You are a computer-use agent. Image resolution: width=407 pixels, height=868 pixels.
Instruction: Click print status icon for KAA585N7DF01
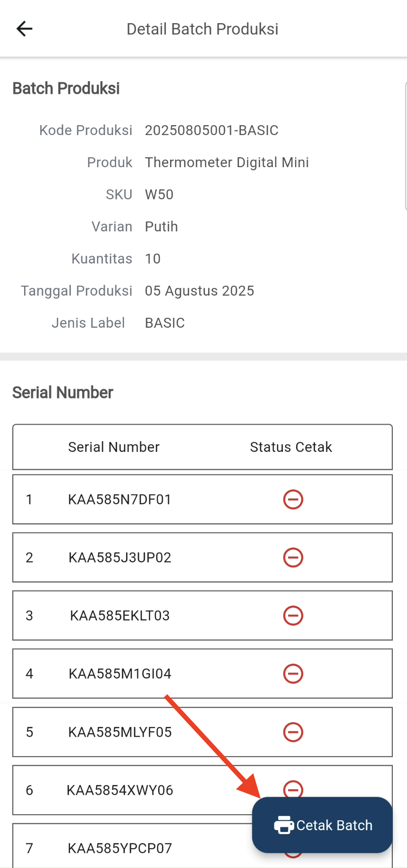tap(293, 500)
